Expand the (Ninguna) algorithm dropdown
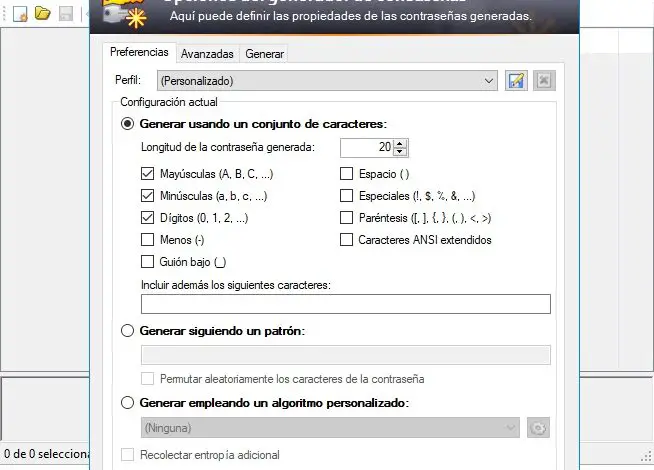This screenshot has height=470, width=654. tap(511, 428)
